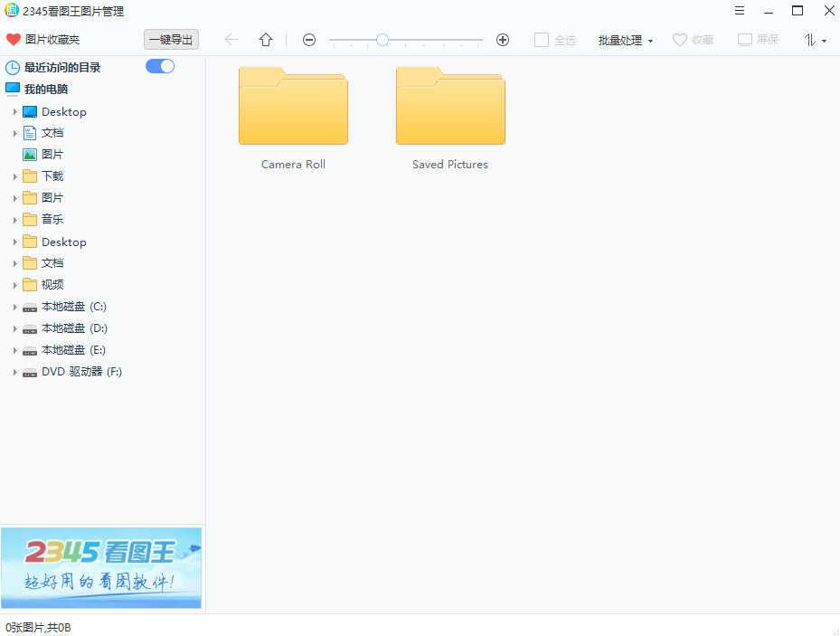
Task: Click the 屏保 screensaver button
Action: (758, 40)
